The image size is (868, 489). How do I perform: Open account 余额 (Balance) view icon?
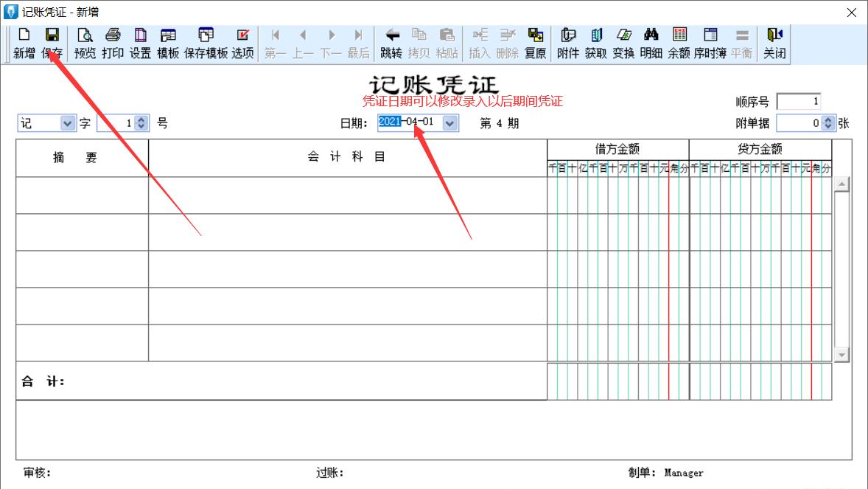[x=679, y=43]
